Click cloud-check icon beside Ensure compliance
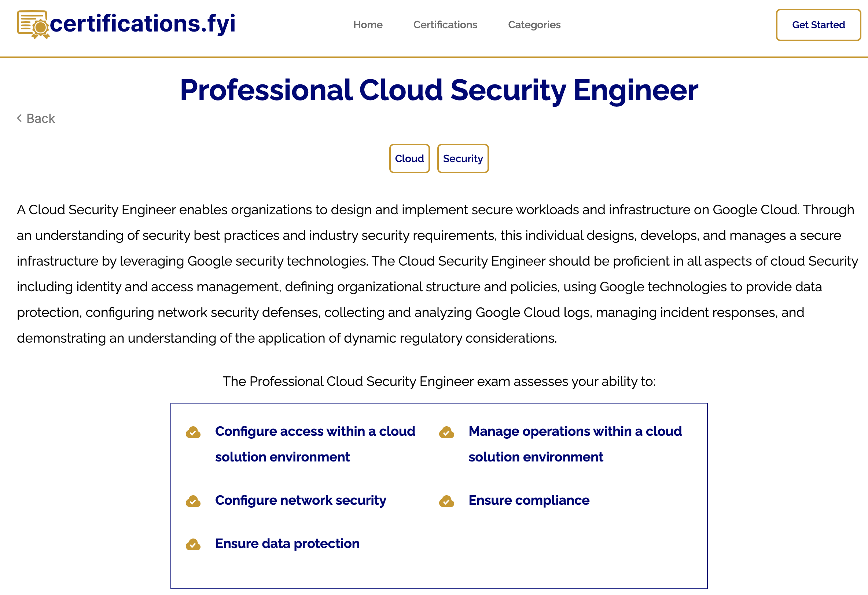Screen dimensions: 868x595 click(447, 501)
